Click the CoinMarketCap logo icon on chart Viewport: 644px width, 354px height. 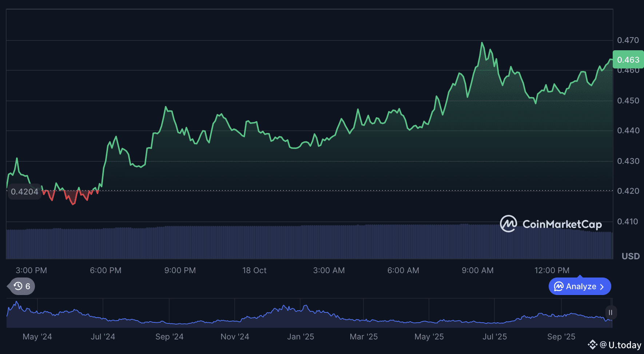click(x=508, y=224)
